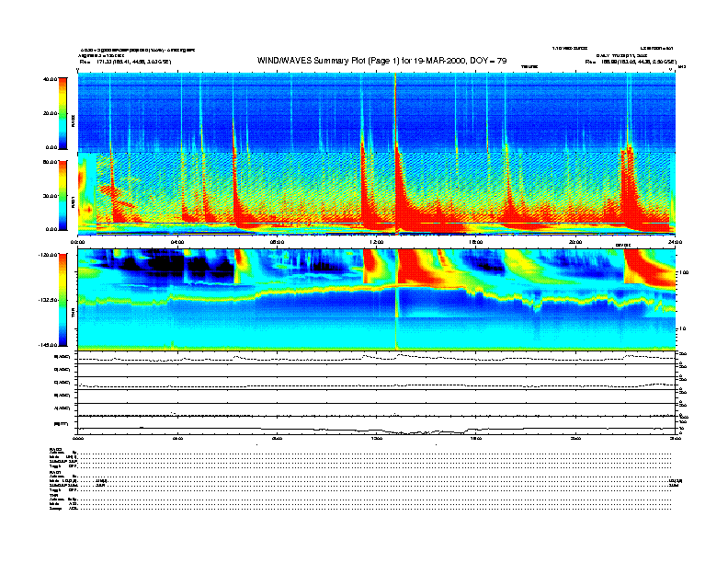Viewport: 728px width, 563px height.
Task: Click the 100 frequency label right of TNR panel
Action: (683, 272)
